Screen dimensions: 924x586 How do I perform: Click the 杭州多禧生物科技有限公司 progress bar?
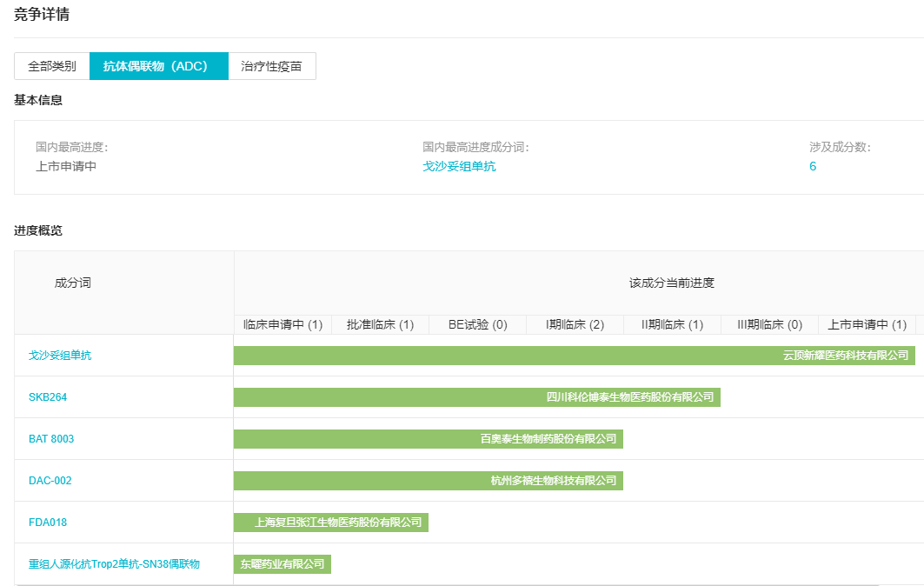[x=429, y=481]
